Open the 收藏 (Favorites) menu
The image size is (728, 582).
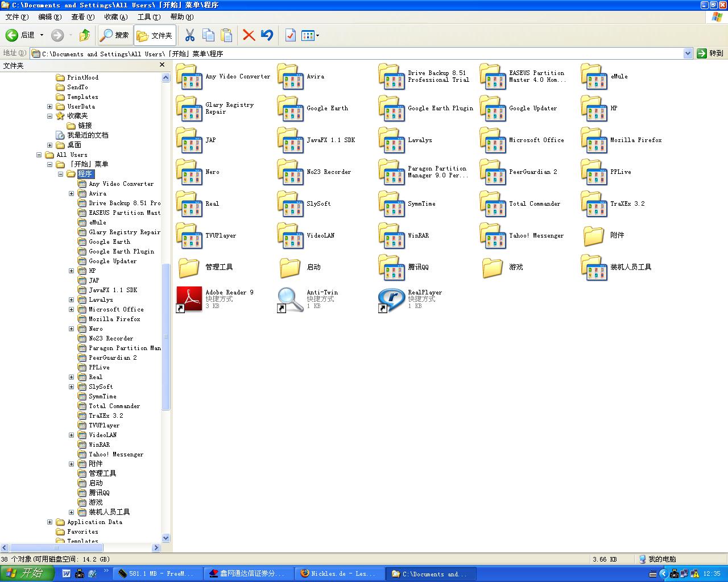pyautogui.click(x=115, y=17)
